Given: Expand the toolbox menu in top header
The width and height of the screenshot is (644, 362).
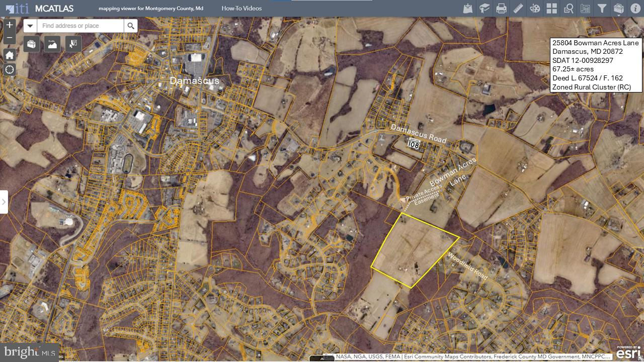Looking at the screenshot, I should [x=619, y=9].
